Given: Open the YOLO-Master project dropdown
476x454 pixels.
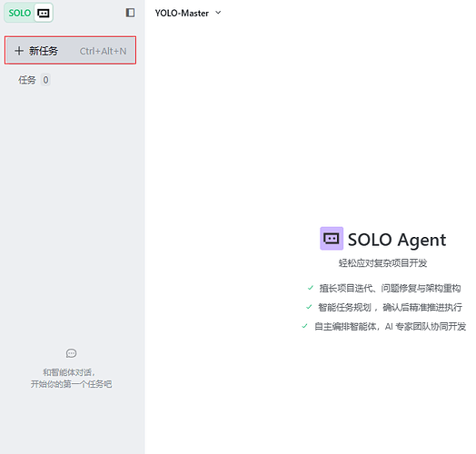Looking at the screenshot, I should (x=188, y=13).
